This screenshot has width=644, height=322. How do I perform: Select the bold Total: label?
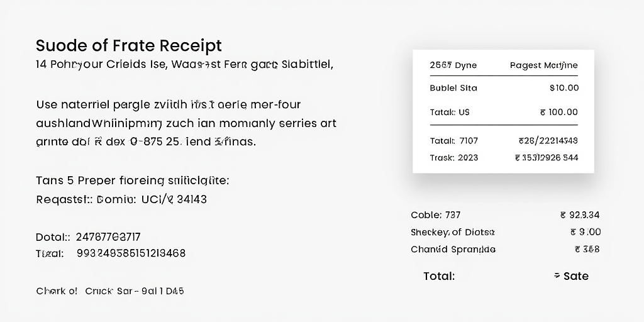coord(439,276)
